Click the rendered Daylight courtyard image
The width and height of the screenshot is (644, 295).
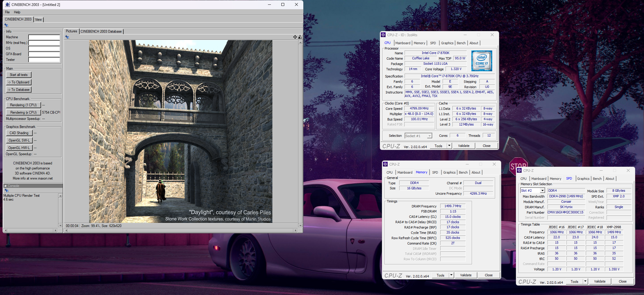[181, 131]
